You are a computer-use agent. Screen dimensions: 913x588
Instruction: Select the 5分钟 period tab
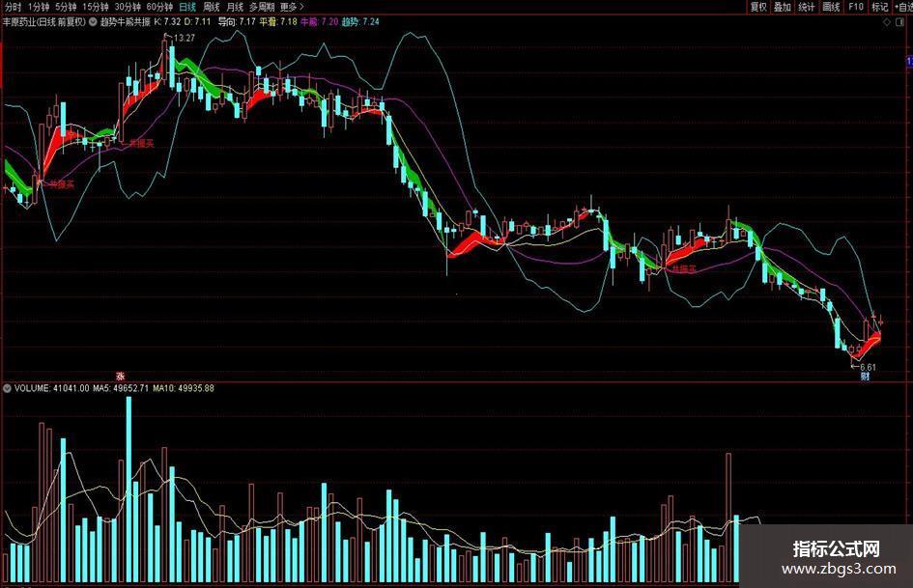(66, 7)
